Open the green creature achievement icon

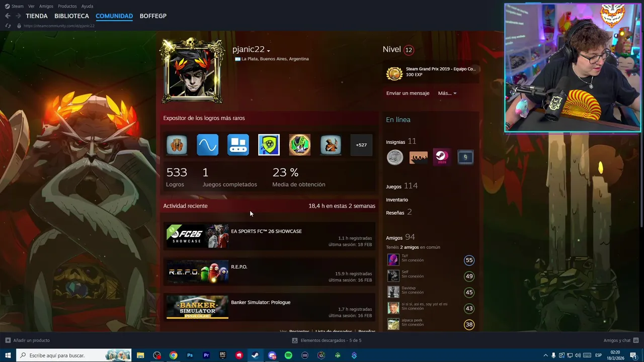click(x=299, y=145)
